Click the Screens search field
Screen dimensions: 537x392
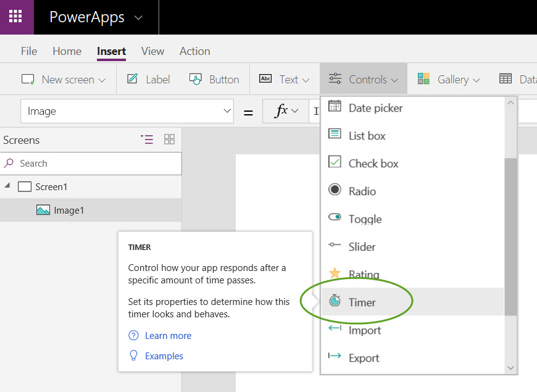click(x=91, y=164)
